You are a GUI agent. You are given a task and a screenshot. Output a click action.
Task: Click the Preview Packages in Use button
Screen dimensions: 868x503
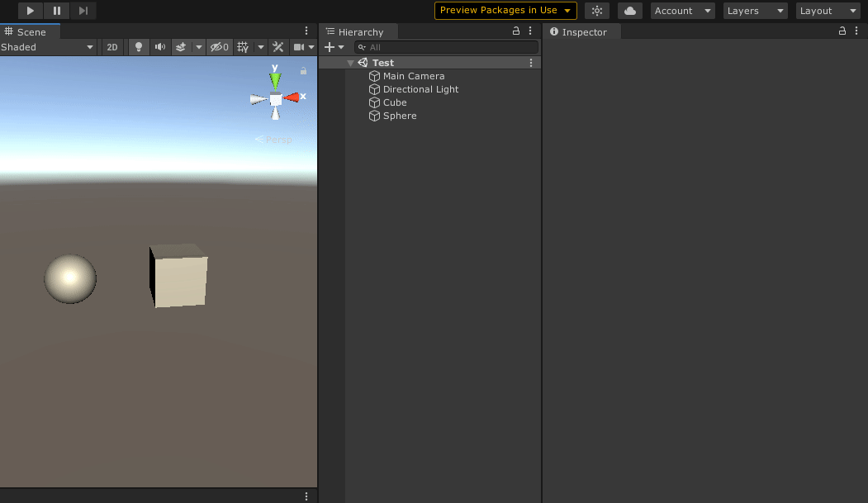click(505, 11)
